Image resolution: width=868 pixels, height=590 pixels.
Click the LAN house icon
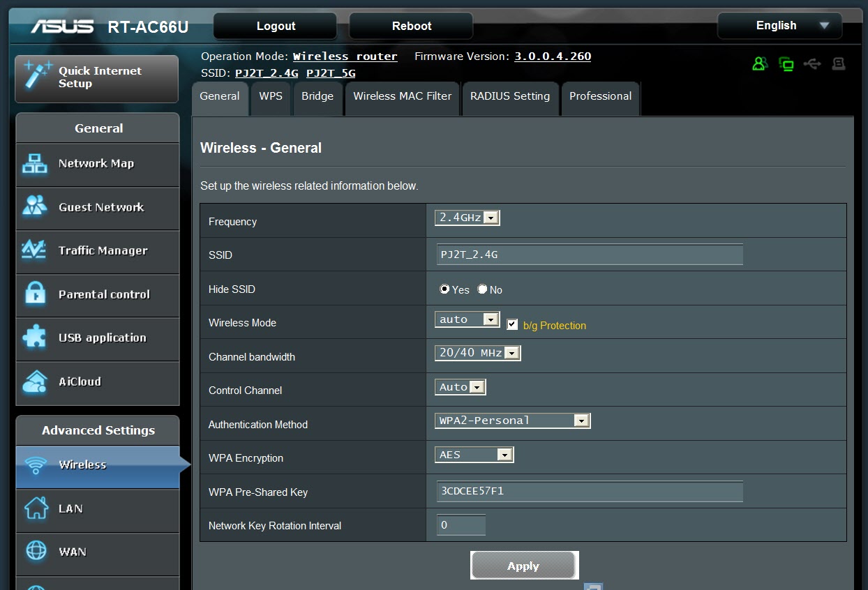tap(36, 508)
